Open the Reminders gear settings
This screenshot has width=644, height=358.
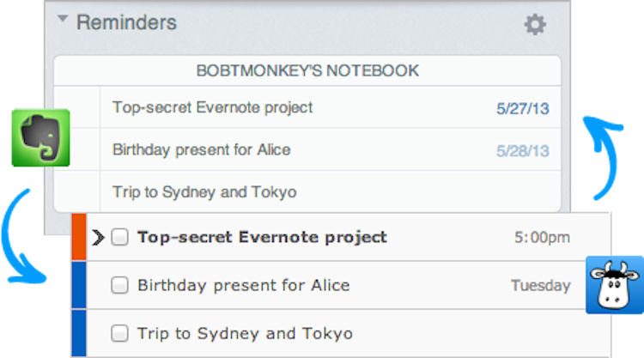pos(535,25)
